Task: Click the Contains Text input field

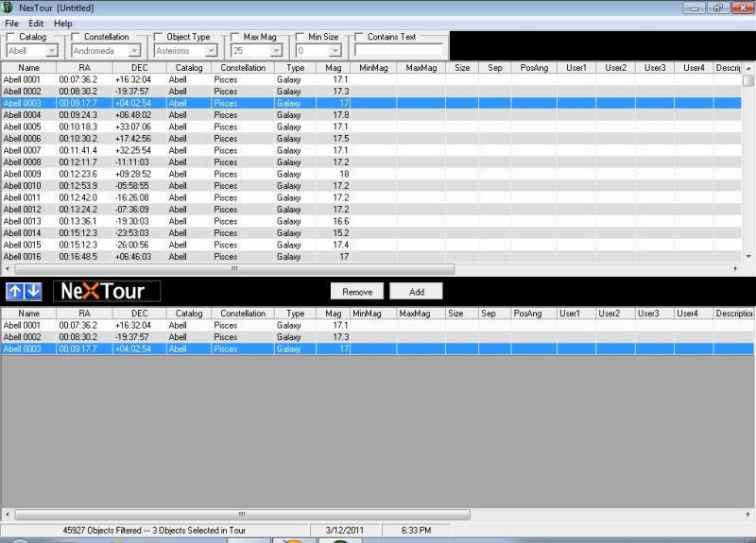Action: click(x=398, y=50)
